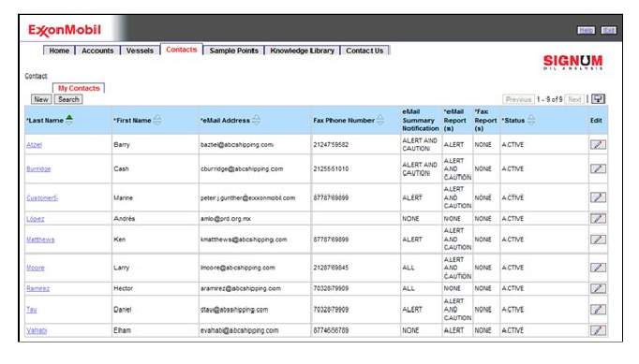Click the Next page button

pos(574,99)
